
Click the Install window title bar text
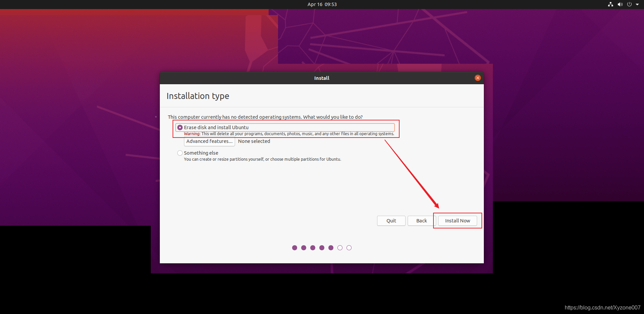click(x=322, y=78)
